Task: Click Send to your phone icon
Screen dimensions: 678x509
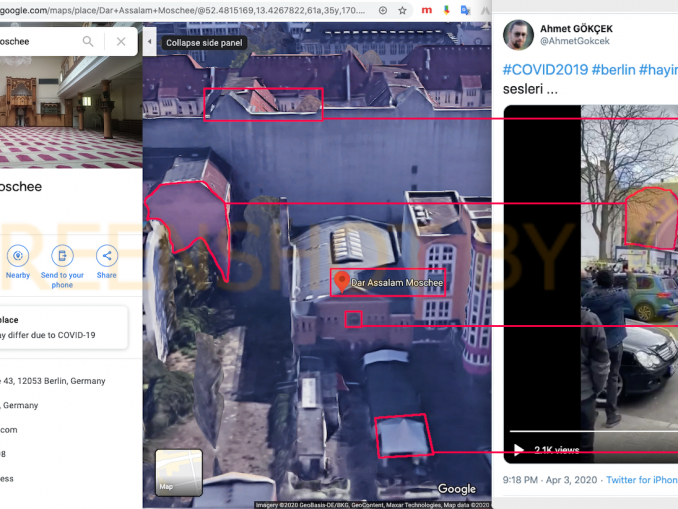Action: (62, 256)
